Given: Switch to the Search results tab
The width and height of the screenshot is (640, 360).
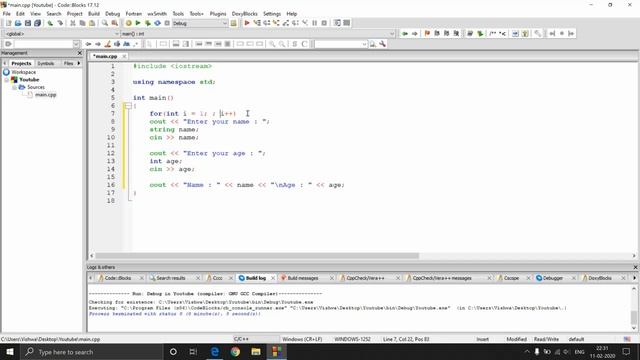Looking at the screenshot, I should pyautogui.click(x=171, y=278).
